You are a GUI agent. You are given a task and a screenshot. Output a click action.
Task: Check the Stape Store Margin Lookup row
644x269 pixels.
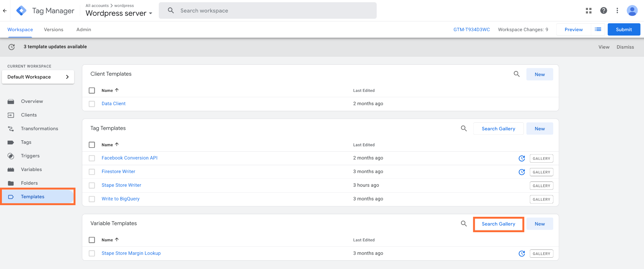(x=92, y=253)
